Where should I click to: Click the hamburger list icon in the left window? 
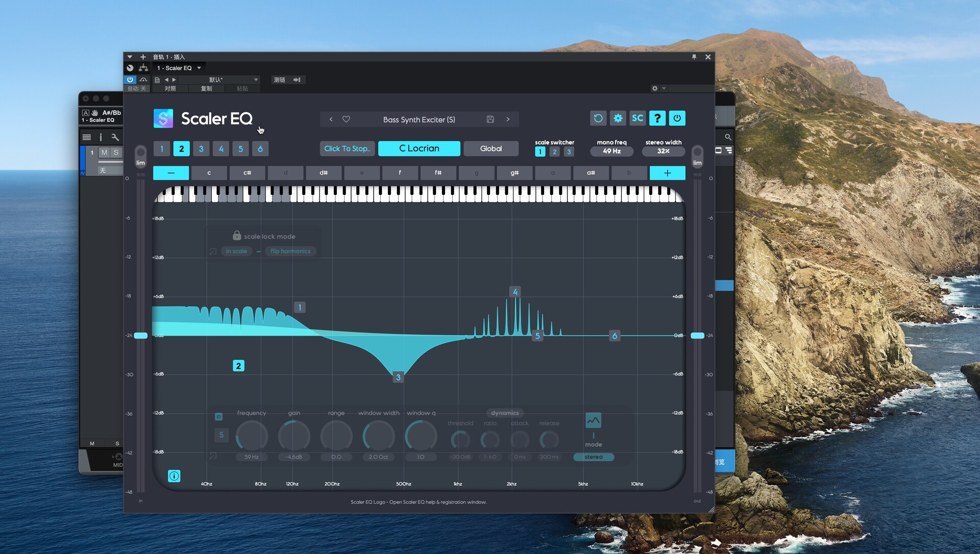tap(87, 137)
